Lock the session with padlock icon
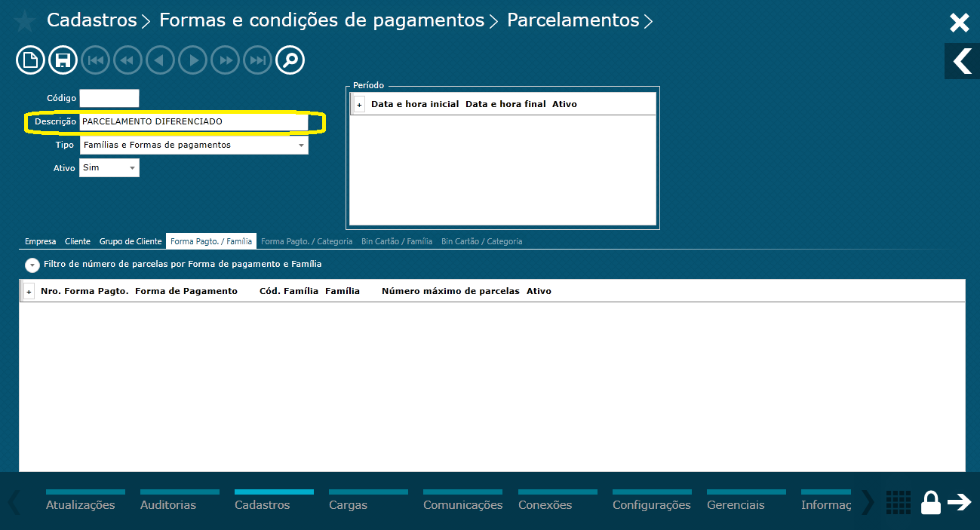Viewport: 980px width, 530px height. 931,503
